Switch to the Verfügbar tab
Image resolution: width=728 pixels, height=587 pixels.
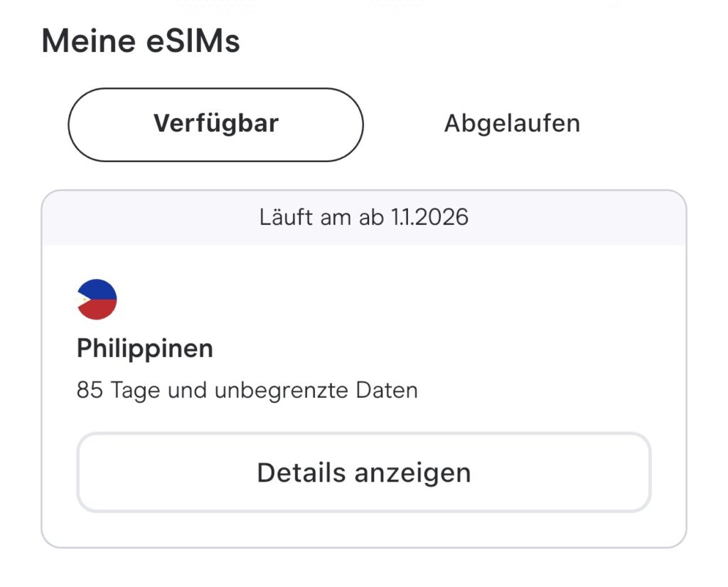215,125
